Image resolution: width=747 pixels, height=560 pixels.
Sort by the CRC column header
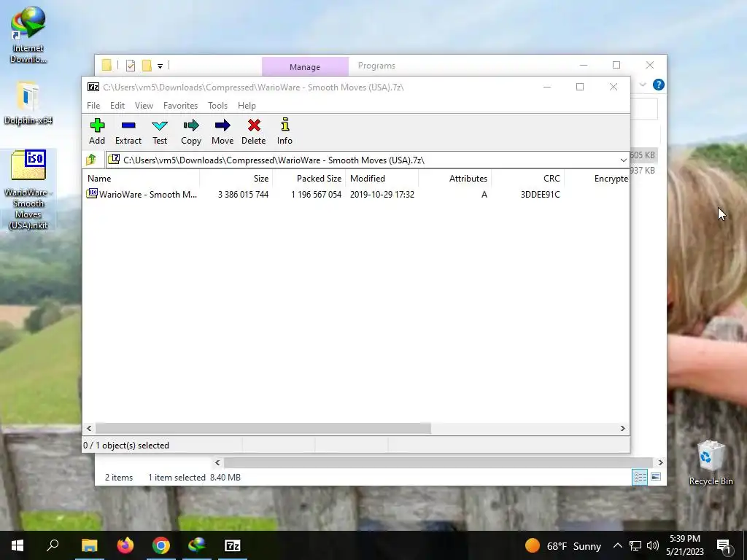(x=528, y=179)
